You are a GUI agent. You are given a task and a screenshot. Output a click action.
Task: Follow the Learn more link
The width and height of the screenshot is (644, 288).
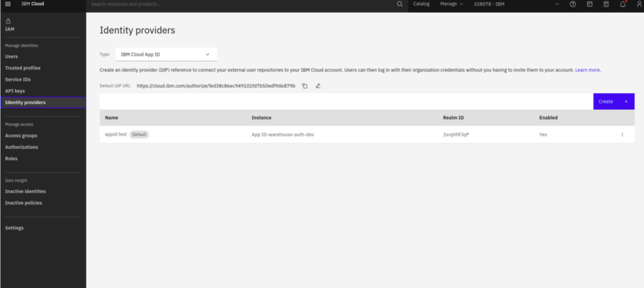[x=588, y=71]
